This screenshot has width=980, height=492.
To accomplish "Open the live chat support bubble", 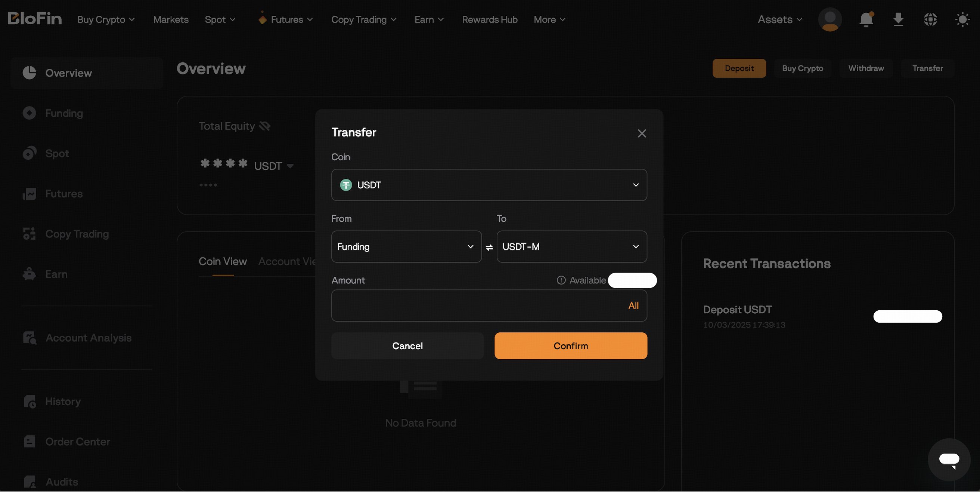I will (949, 459).
